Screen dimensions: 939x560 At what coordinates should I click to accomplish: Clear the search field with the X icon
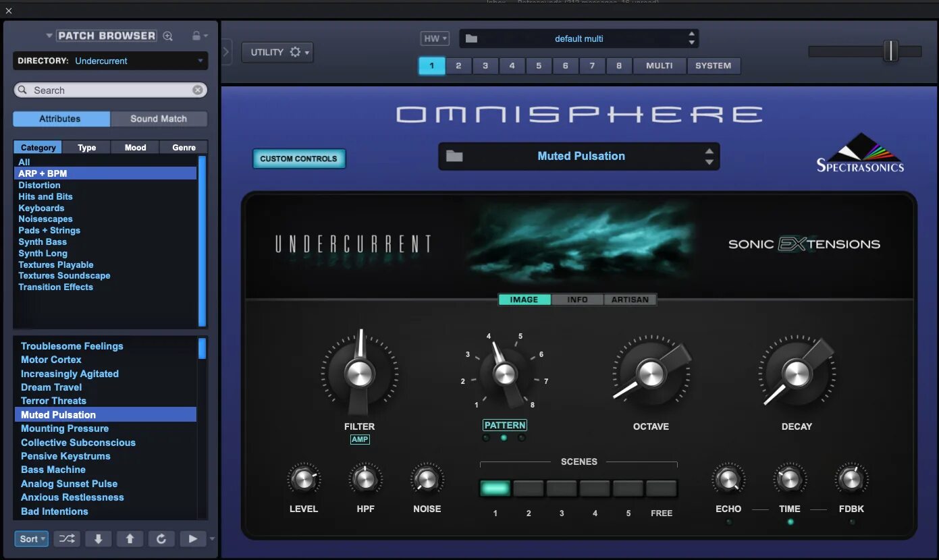click(197, 90)
